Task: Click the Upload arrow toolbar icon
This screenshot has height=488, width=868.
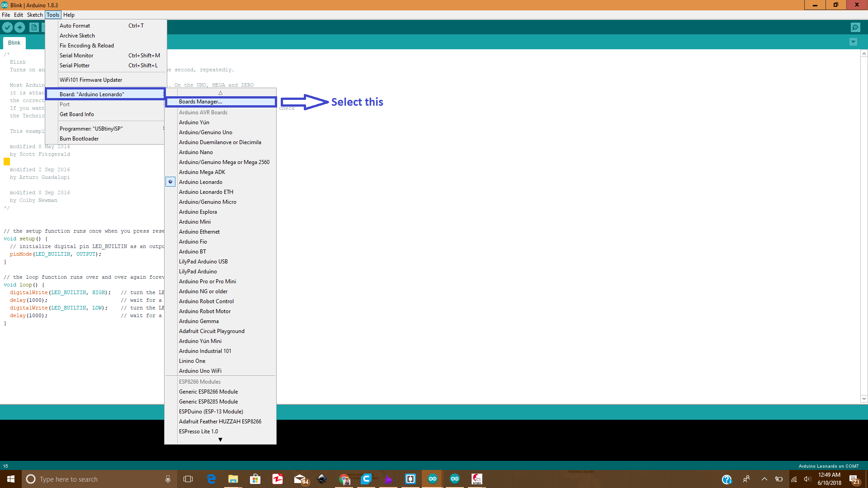Action: pos(20,27)
